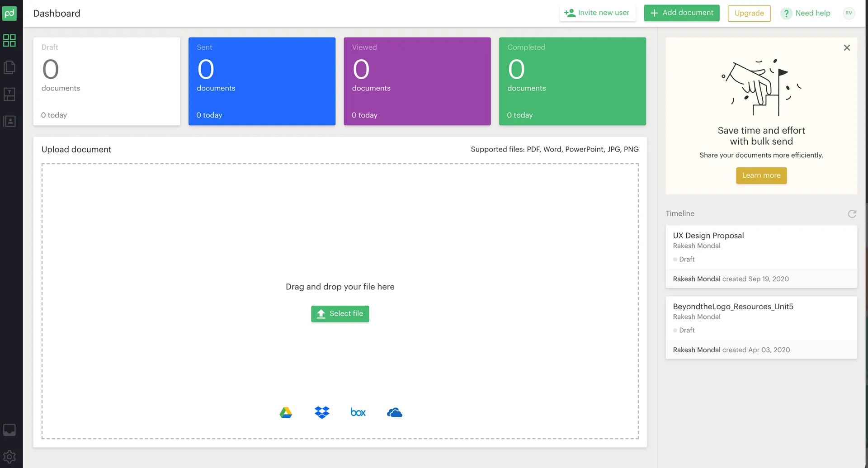Open the Documents icon in sidebar
This screenshot has width=868, height=468.
tap(9, 67)
